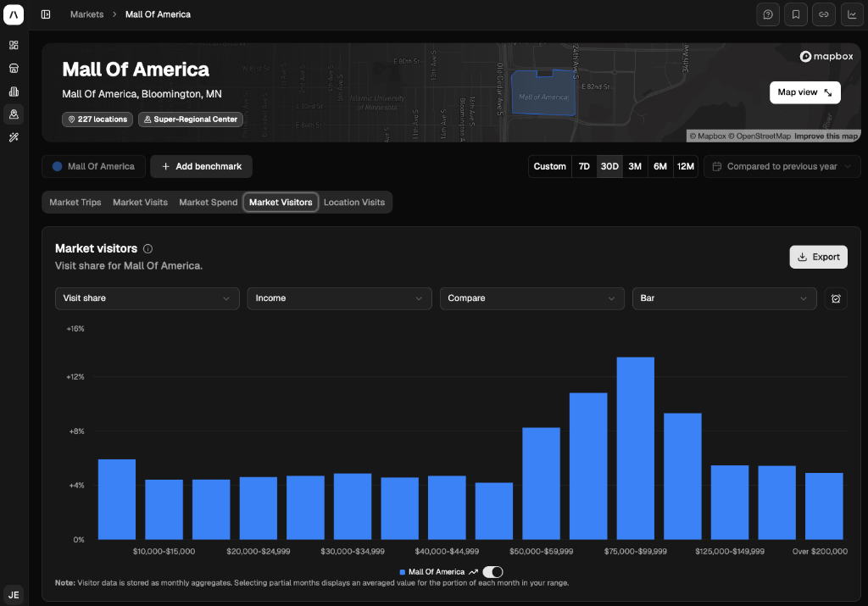Image resolution: width=868 pixels, height=606 pixels.
Task: Click the bar for $50,000-$59,999
Action: tap(542, 484)
